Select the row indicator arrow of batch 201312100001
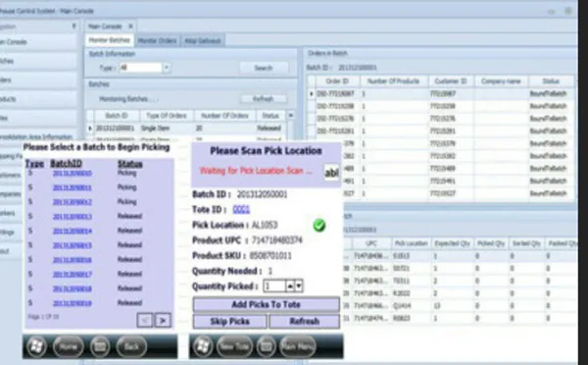Image resolution: width=588 pixels, height=365 pixels. point(90,129)
